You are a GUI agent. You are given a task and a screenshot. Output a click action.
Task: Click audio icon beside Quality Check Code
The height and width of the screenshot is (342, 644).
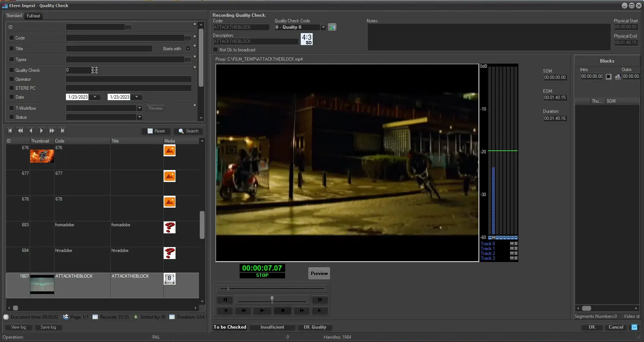[x=332, y=27]
